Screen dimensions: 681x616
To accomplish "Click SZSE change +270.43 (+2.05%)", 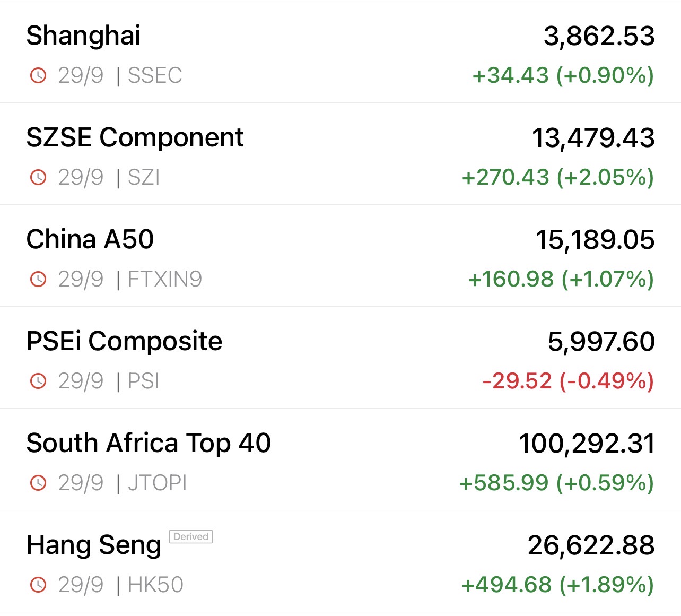I will point(557,177).
